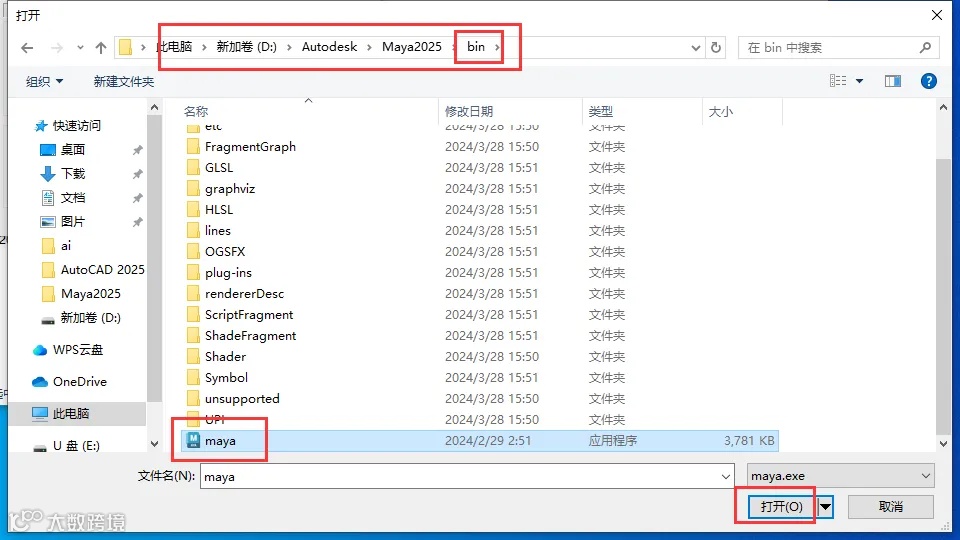Sort by 类型 column header

tap(601, 111)
